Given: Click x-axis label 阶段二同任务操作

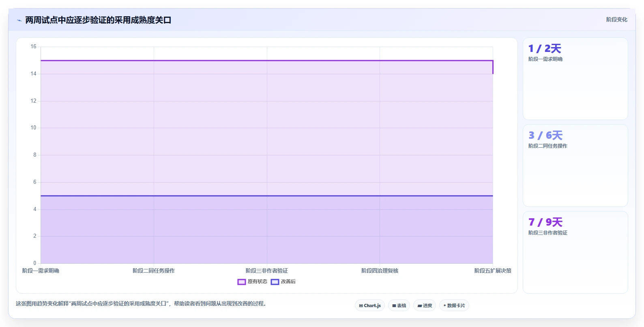Looking at the screenshot, I should 154,271.
